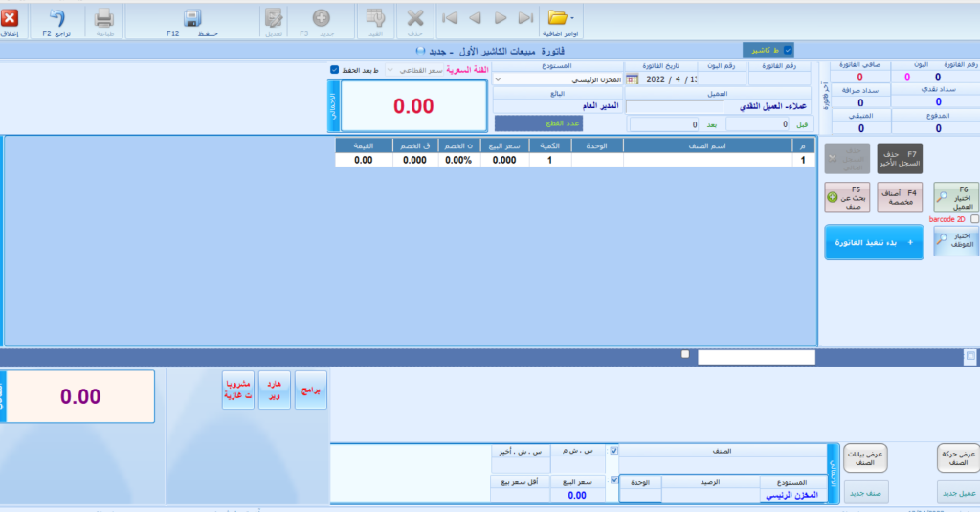980x512 pixels.
Task: Uncheck the print after save (ط بعد الحفظ) checkbox
Action: [x=334, y=70]
